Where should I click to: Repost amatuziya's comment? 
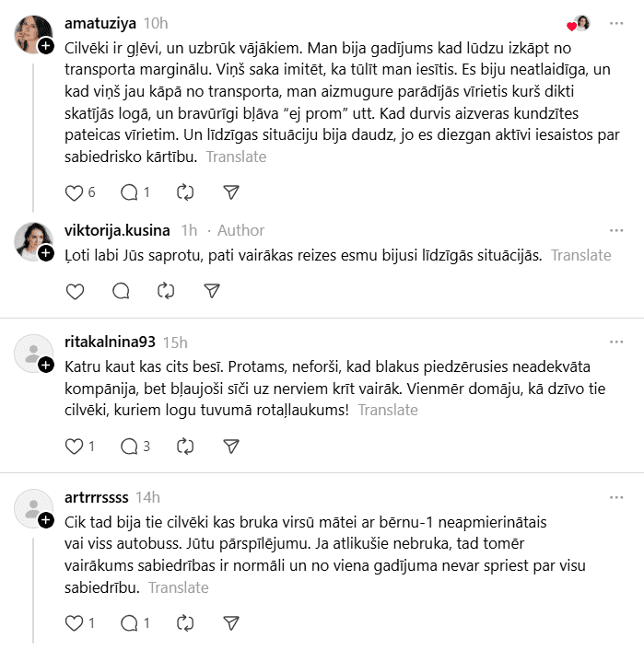(185, 192)
